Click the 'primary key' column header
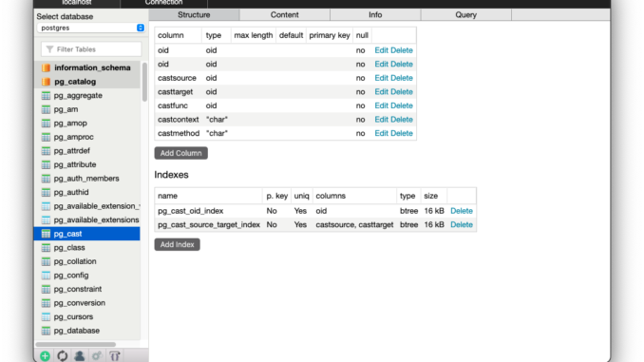This screenshot has height=362, width=644. [330, 35]
